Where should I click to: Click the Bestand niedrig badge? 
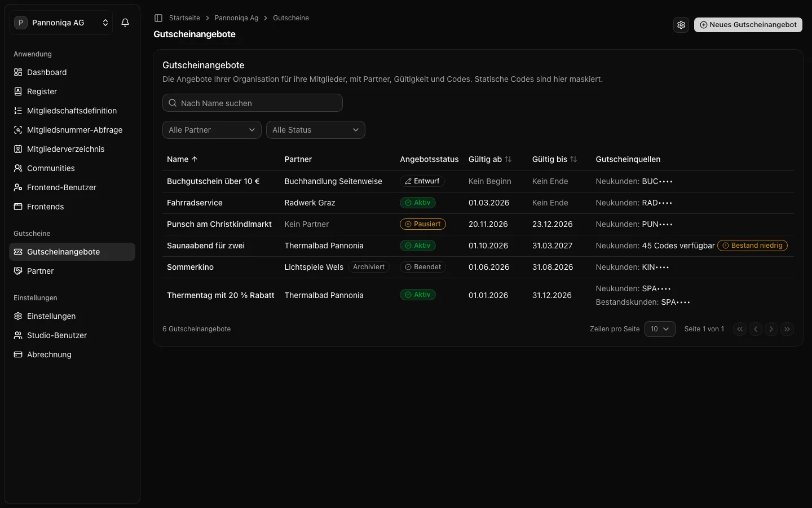point(753,246)
